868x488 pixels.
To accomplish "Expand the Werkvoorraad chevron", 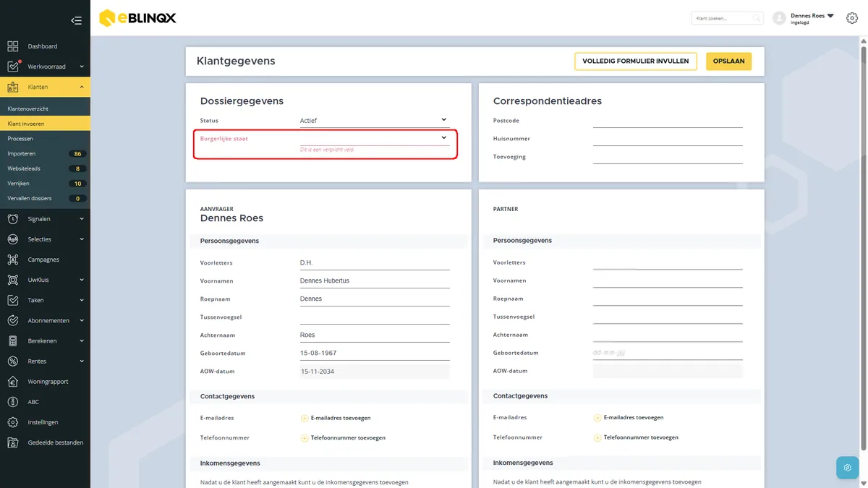I will click(82, 67).
